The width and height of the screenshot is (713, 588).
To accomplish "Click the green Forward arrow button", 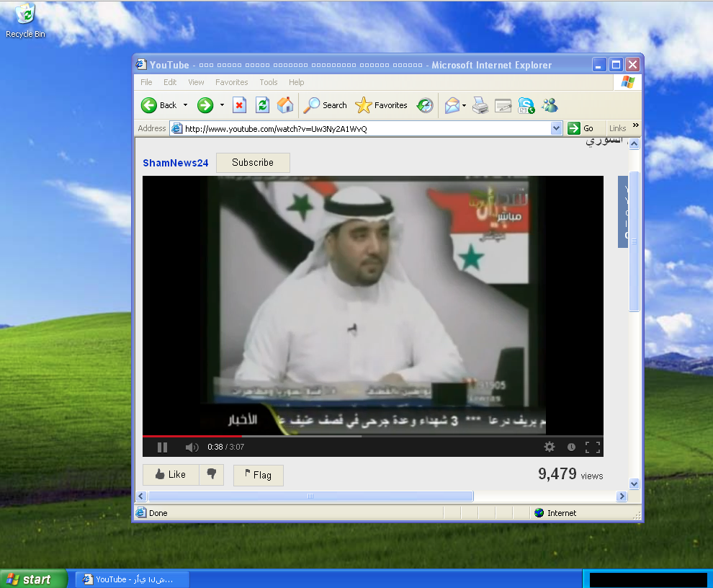I will tap(205, 105).
